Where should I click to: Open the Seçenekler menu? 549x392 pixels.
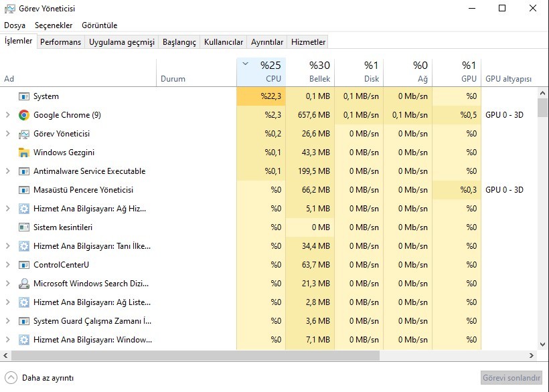[x=54, y=25]
